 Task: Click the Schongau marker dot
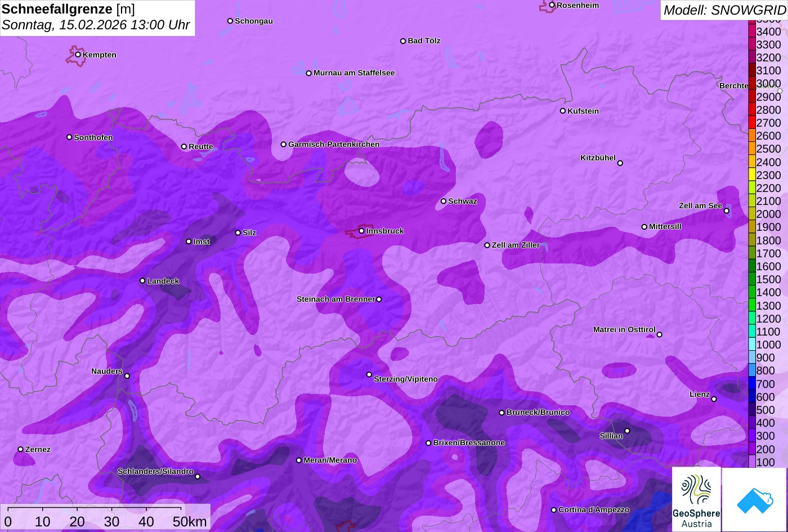pyautogui.click(x=230, y=21)
